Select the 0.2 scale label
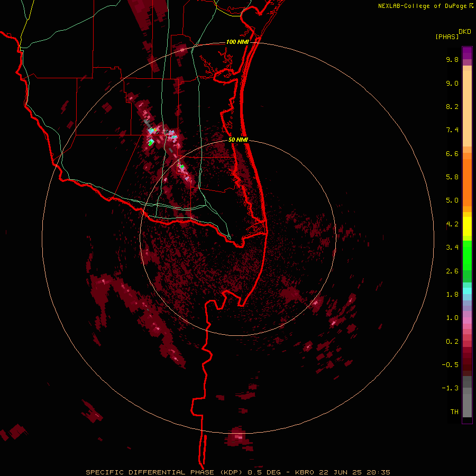The image size is (476, 476). (x=452, y=342)
